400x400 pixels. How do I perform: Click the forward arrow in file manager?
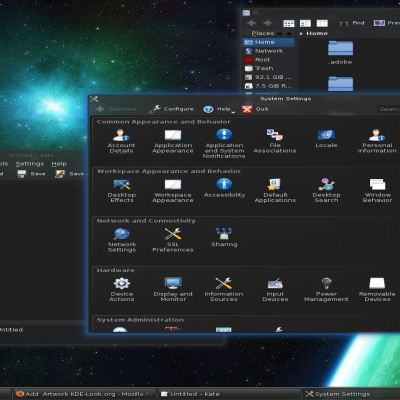267,23
